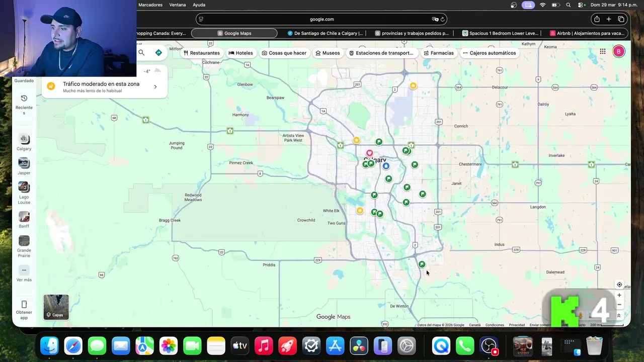
Task: Switch to the Google Maps browser tab
Action: point(234,33)
